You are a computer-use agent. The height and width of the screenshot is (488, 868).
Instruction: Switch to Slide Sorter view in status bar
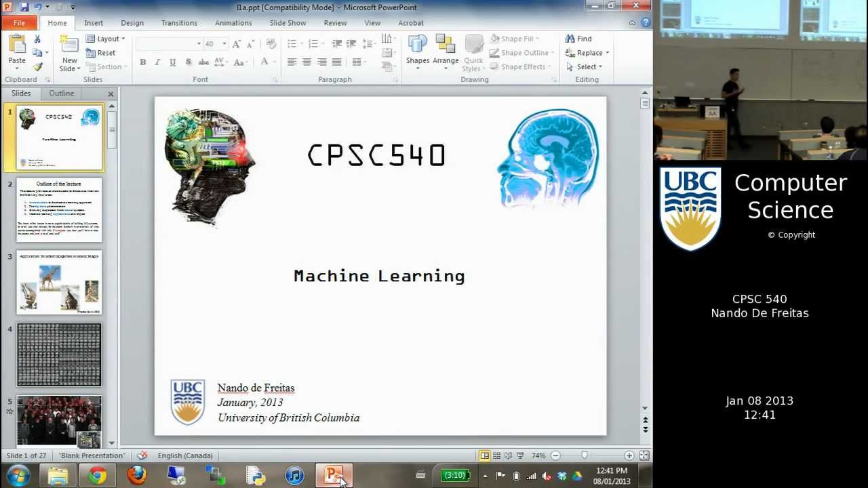pyautogui.click(x=496, y=455)
